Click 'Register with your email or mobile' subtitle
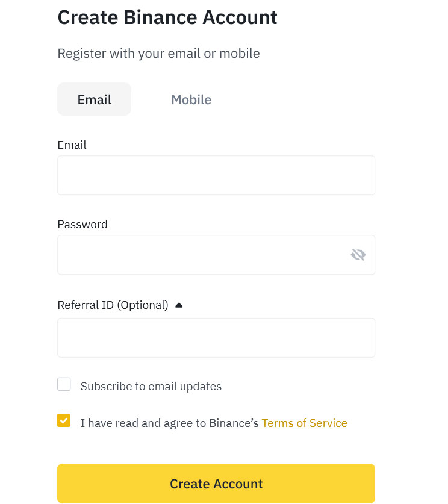Viewport: 448px width, 504px height. (x=158, y=54)
